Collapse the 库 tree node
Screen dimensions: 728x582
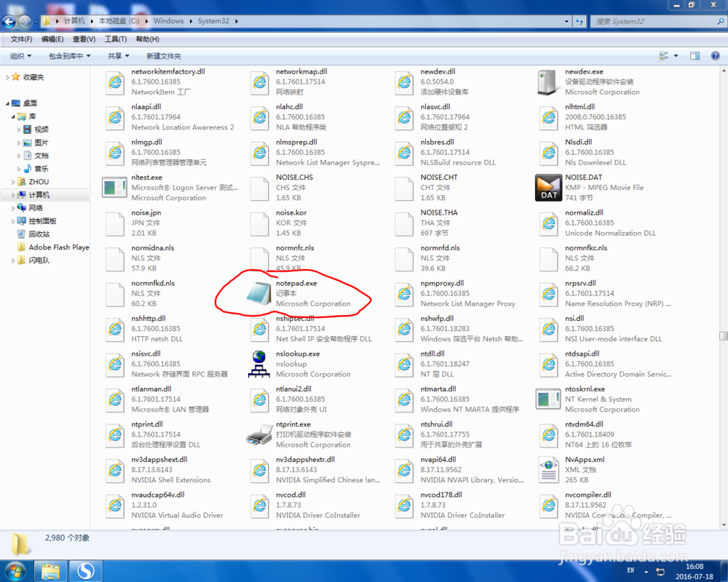point(13,116)
